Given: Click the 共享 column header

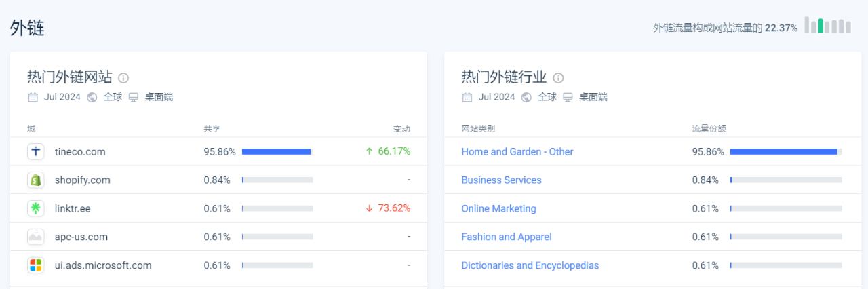Looking at the screenshot, I should [x=212, y=128].
